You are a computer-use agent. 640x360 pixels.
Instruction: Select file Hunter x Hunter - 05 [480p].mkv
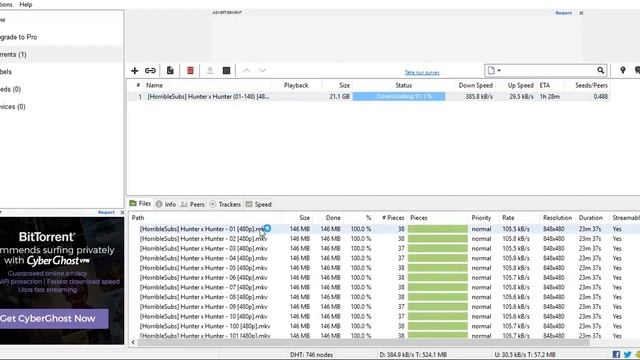pos(203,268)
